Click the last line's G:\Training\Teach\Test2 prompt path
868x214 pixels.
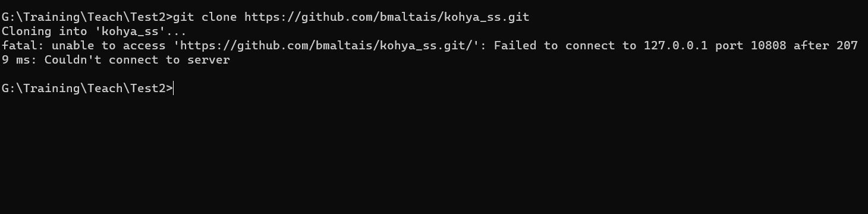click(84, 88)
